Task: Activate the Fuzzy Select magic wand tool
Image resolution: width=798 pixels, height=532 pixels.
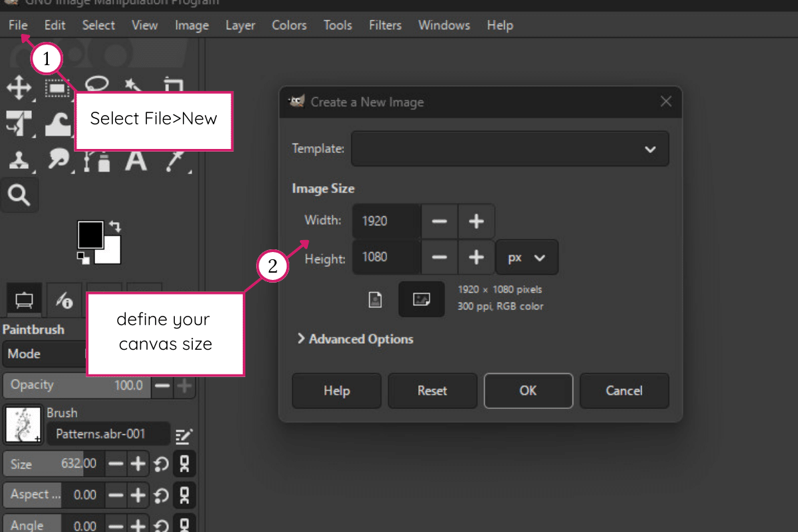Action: pyautogui.click(x=133, y=86)
